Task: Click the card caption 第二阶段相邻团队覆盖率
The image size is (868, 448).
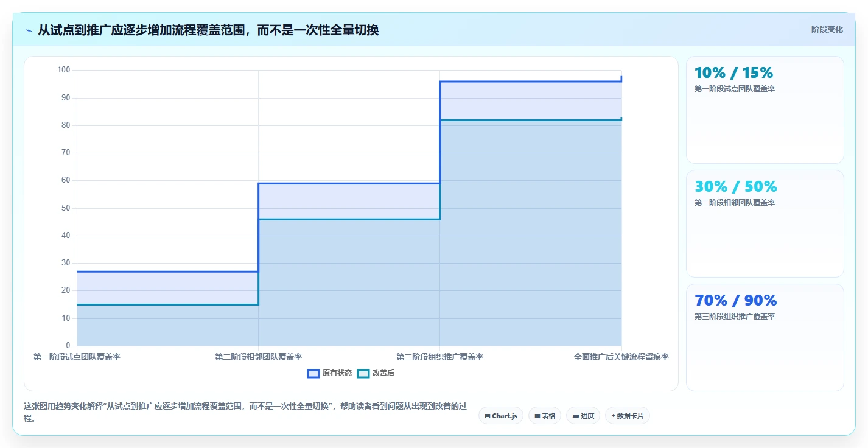Action: click(734, 203)
